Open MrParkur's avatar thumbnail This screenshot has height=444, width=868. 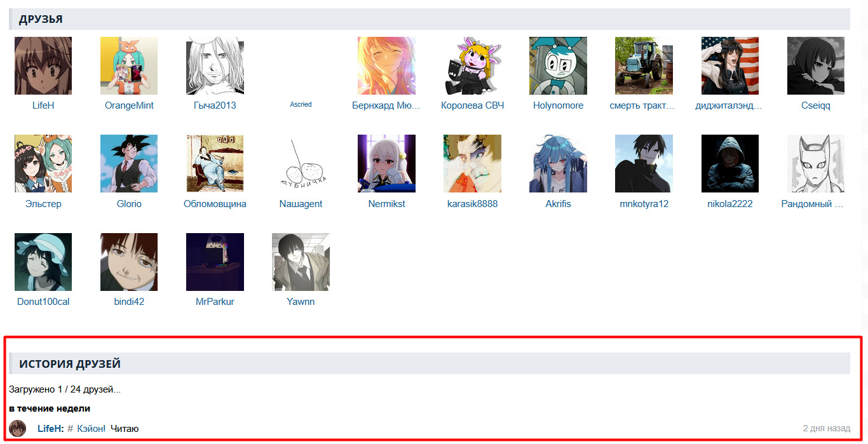215,262
